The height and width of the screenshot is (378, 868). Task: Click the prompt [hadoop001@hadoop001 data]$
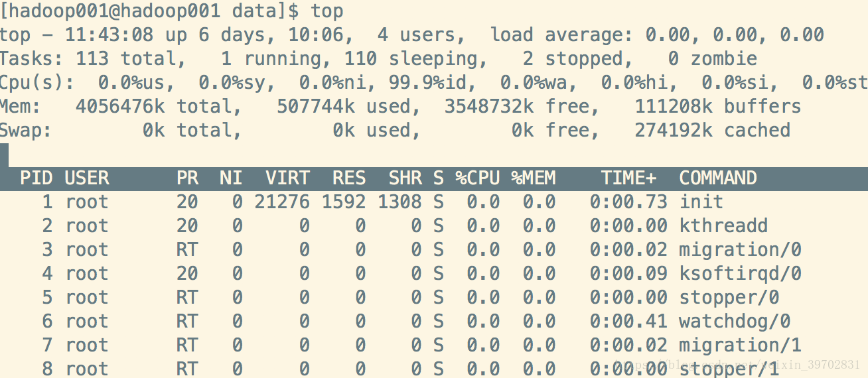150,11
